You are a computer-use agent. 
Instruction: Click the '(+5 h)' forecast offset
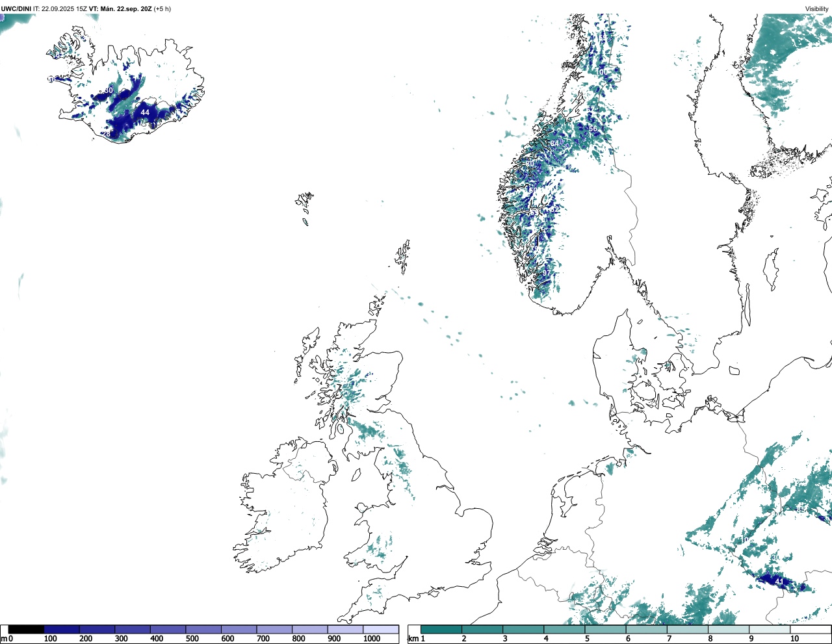162,9
